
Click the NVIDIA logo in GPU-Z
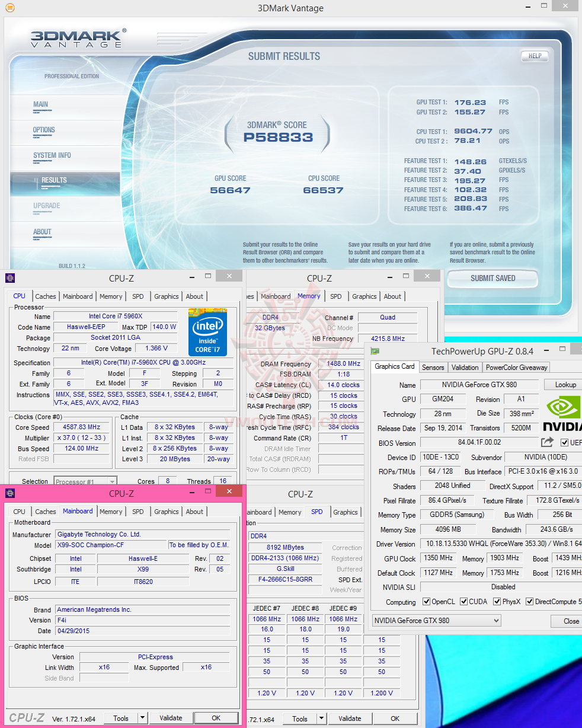[563, 414]
